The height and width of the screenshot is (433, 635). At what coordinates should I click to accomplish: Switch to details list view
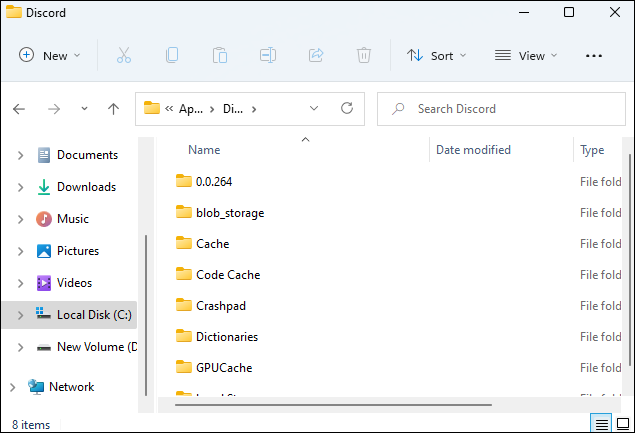click(600, 423)
